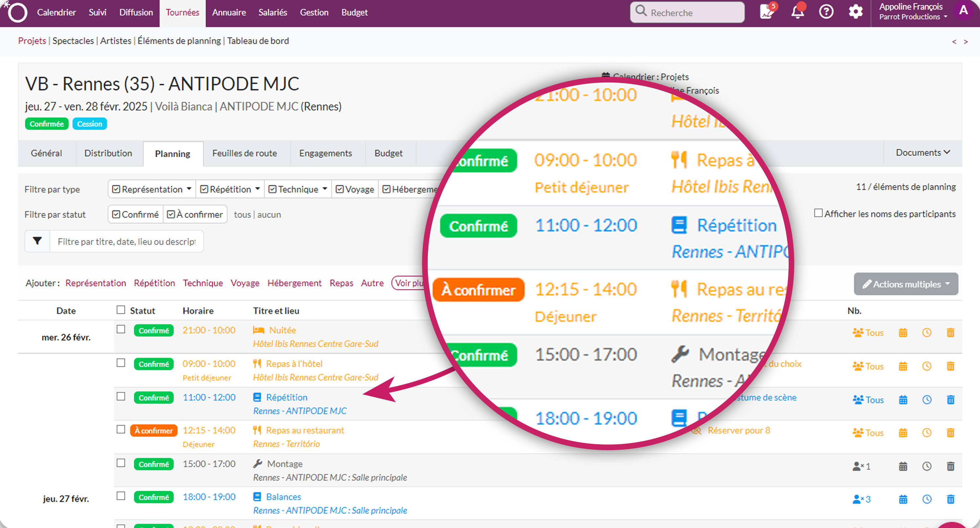980x528 pixels.
Task: Delete the Balances planning item
Action: coord(950,499)
